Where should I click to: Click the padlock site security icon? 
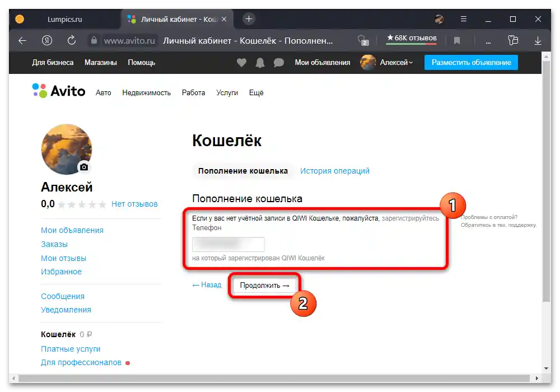click(x=94, y=40)
